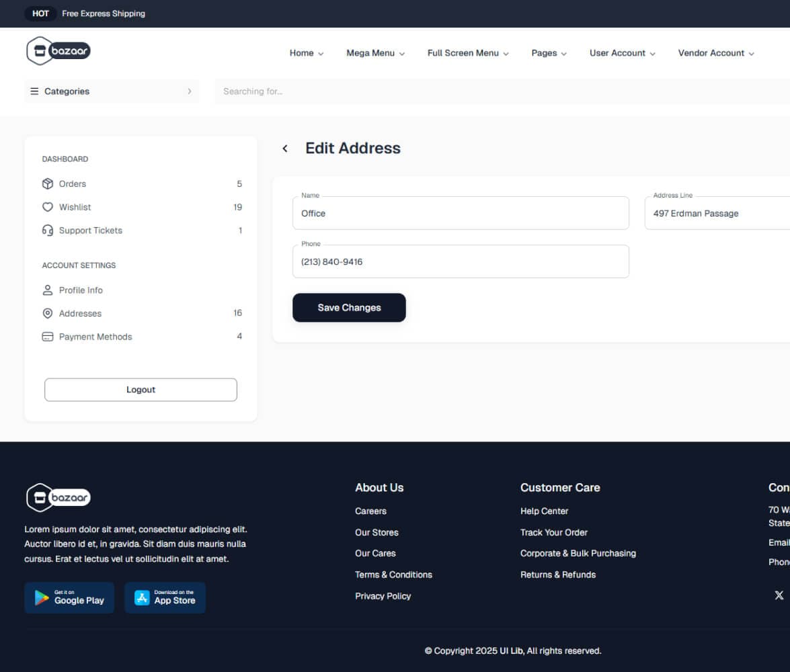Open the Track Your Order link
Image resolution: width=790 pixels, height=672 pixels.
[553, 532]
